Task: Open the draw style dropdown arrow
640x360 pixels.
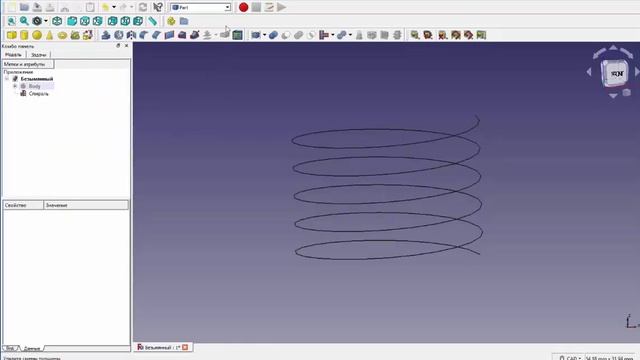Action: [45, 21]
